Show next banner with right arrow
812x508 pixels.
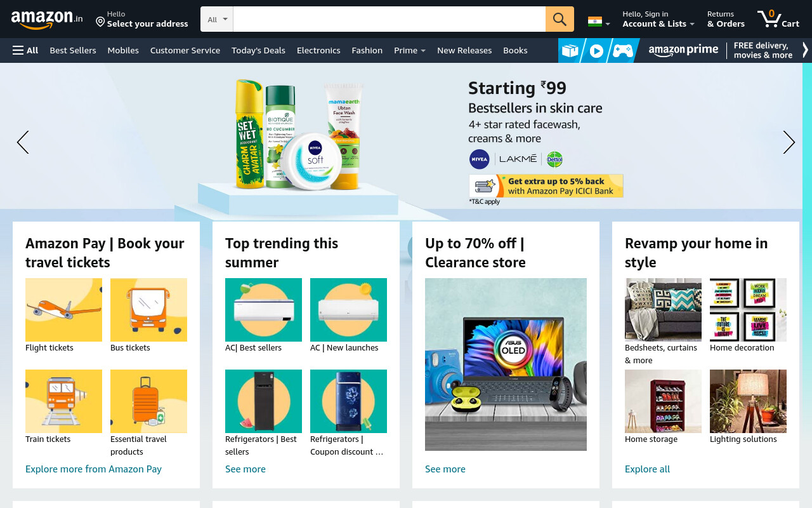click(789, 142)
